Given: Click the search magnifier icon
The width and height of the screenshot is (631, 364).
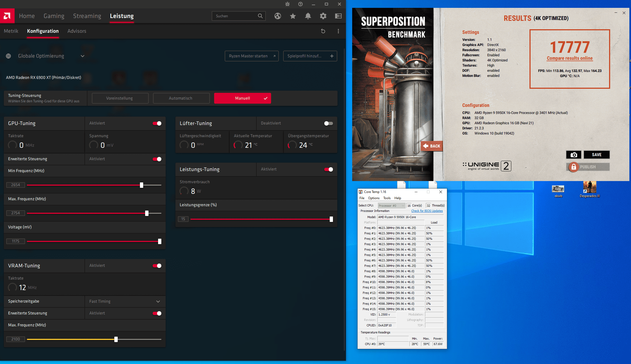Looking at the screenshot, I should point(260,16).
